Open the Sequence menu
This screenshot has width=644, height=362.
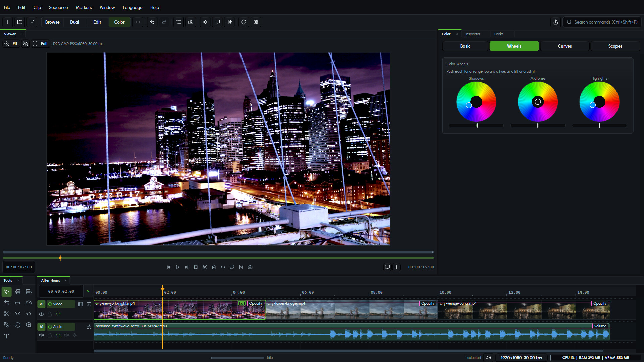pos(58,7)
